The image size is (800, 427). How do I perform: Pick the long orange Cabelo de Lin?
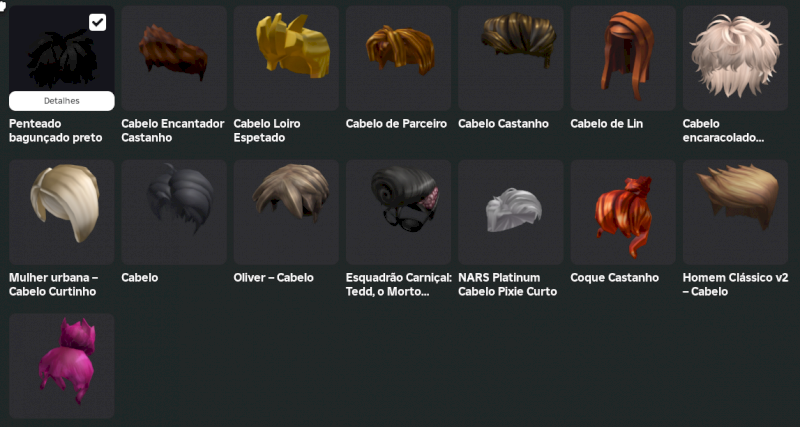click(623, 58)
